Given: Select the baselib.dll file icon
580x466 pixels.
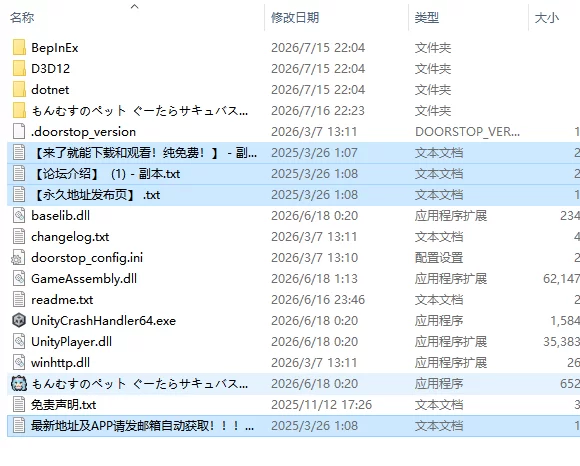Looking at the screenshot, I should pyautogui.click(x=19, y=216).
